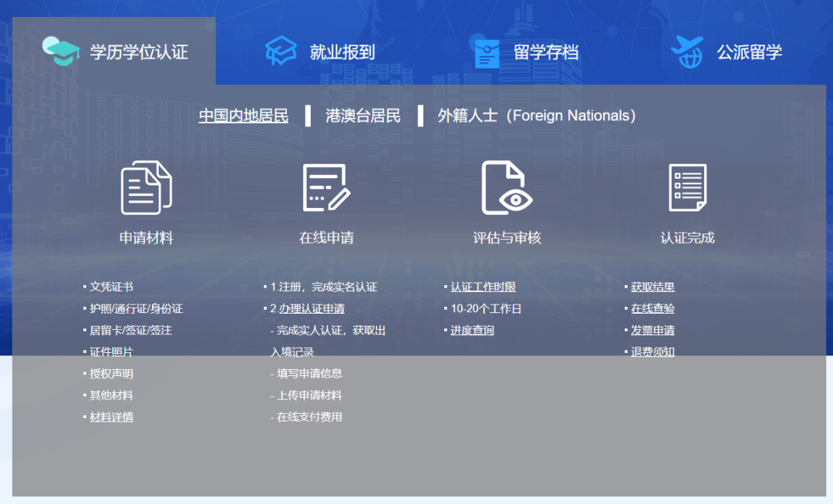
Task: Click the graduation cap icon beside 学历学位认证
Action: pyautogui.click(x=61, y=52)
